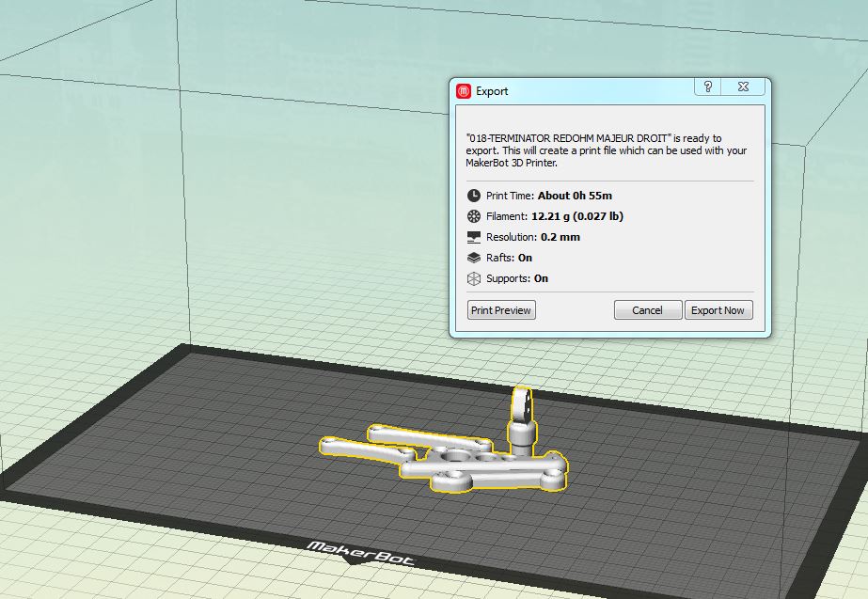868x599 pixels.
Task: Select the '0.2 mm' resolution value
Action: point(560,237)
